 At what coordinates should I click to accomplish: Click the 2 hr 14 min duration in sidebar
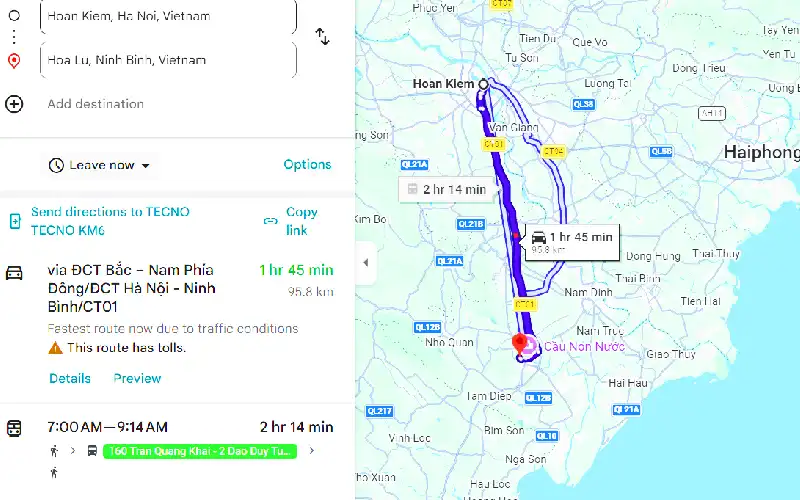click(x=296, y=427)
